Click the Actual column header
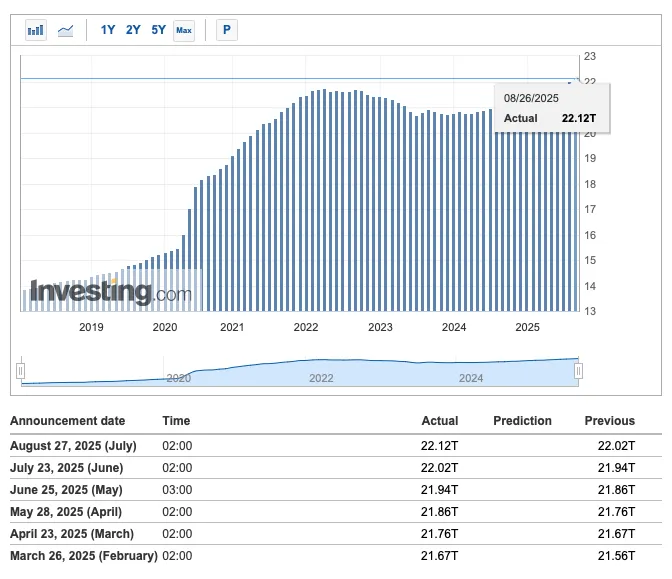Image resolution: width=672 pixels, height=579 pixels. coord(440,421)
